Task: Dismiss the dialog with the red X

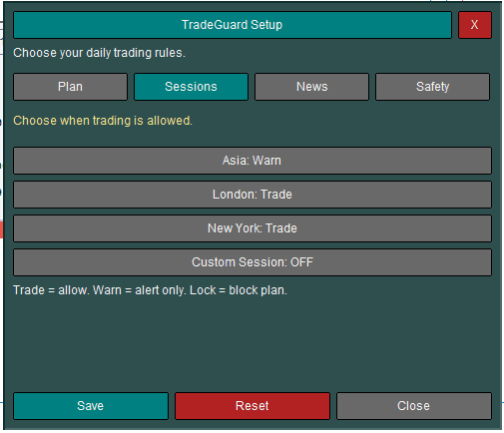Action: [x=475, y=25]
